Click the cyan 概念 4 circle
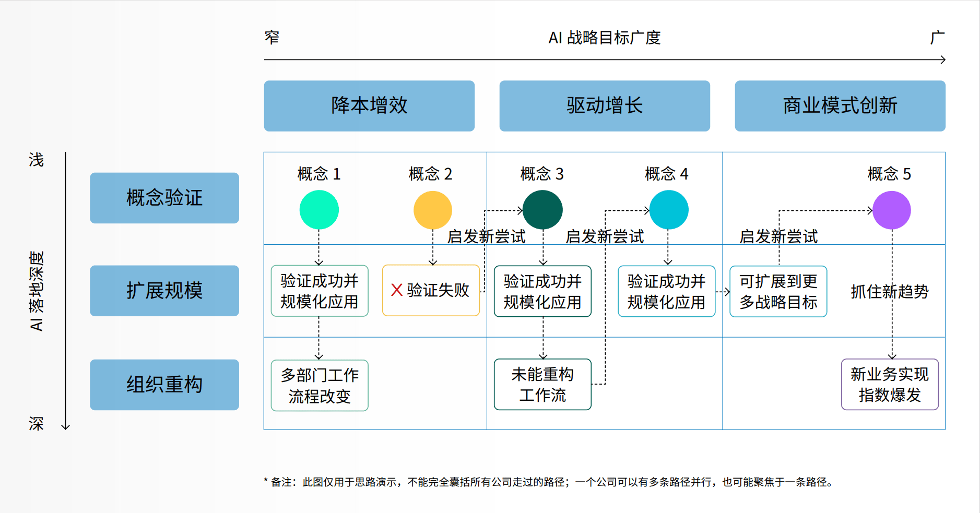 tap(669, 209)
